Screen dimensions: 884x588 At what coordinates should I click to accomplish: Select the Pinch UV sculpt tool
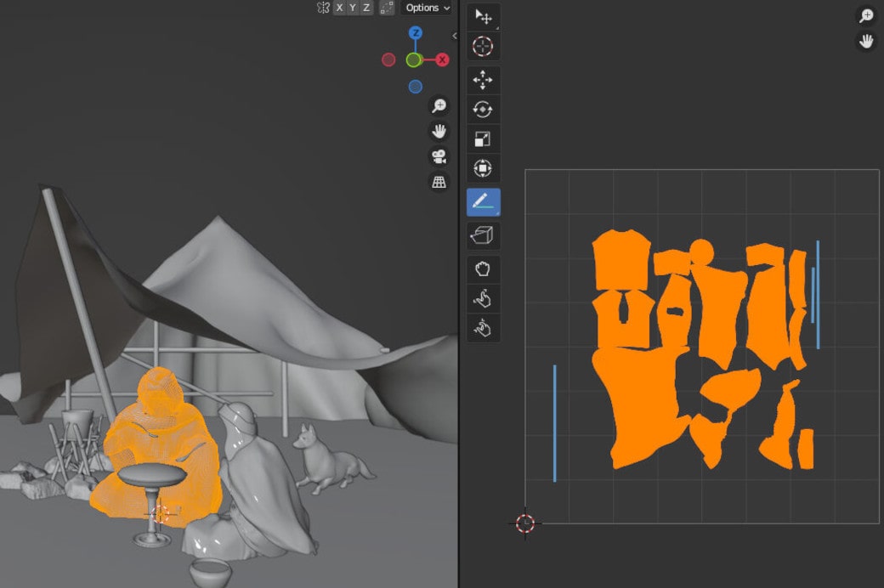pos(483,326)
